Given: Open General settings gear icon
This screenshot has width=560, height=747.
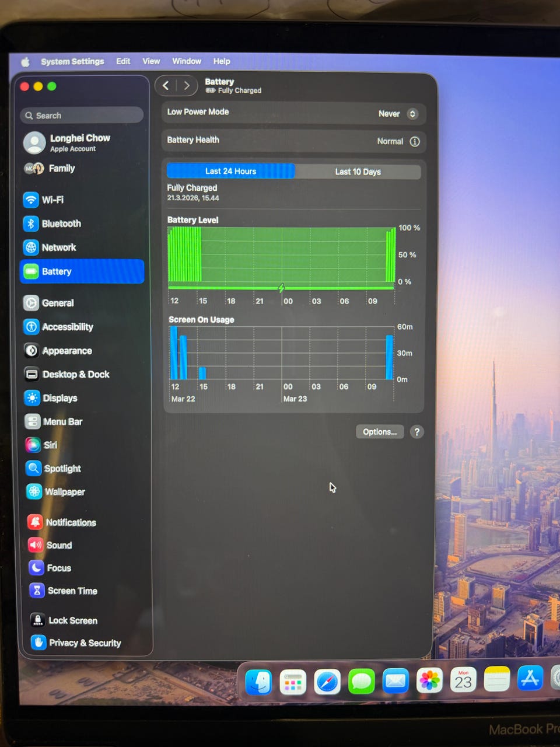Looking at the screenshot, I should 32,303.
